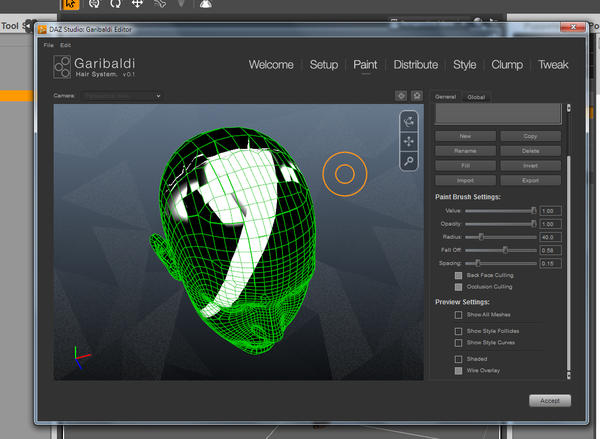Enable the Shaded preview checkbox
The width and height of the screenshot is (600, 439).
point(458,359)
